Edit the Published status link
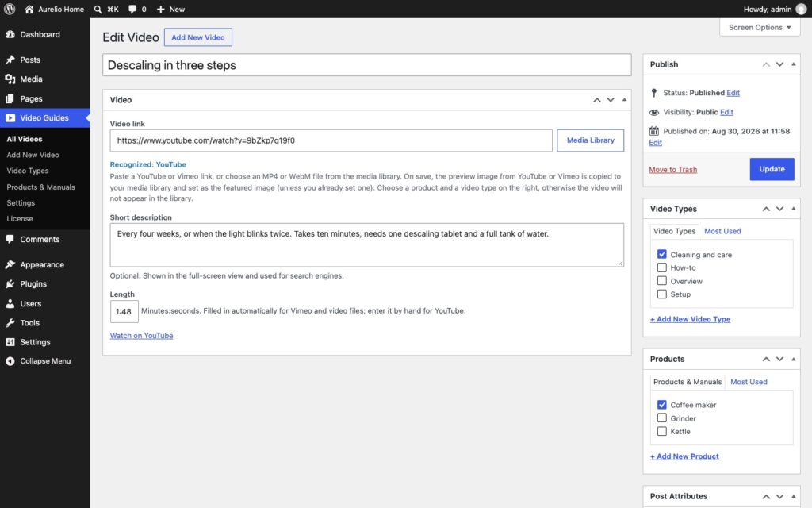The height and width of the screenshot is (508, 812). pyautogui.click(x=733, y=93)
